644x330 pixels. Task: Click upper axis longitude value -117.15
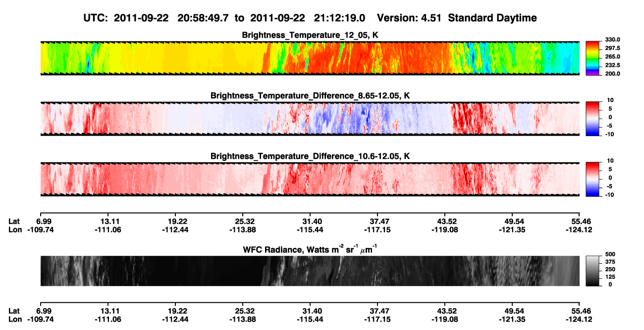(378, 230)
